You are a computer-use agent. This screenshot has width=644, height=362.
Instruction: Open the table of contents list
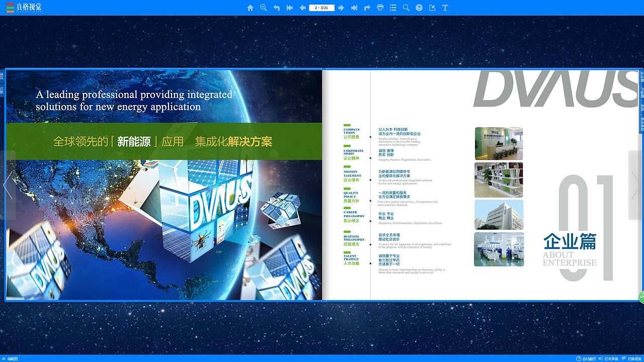tap(393, 8)
